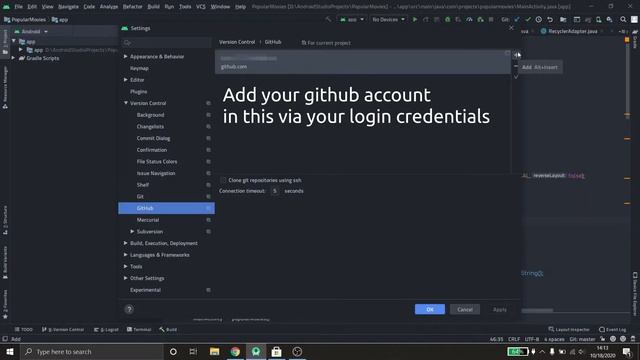This screenshot has width=640, height=360.
Task: Click the Git commit checkmark icon
Action: pos(528,19)
